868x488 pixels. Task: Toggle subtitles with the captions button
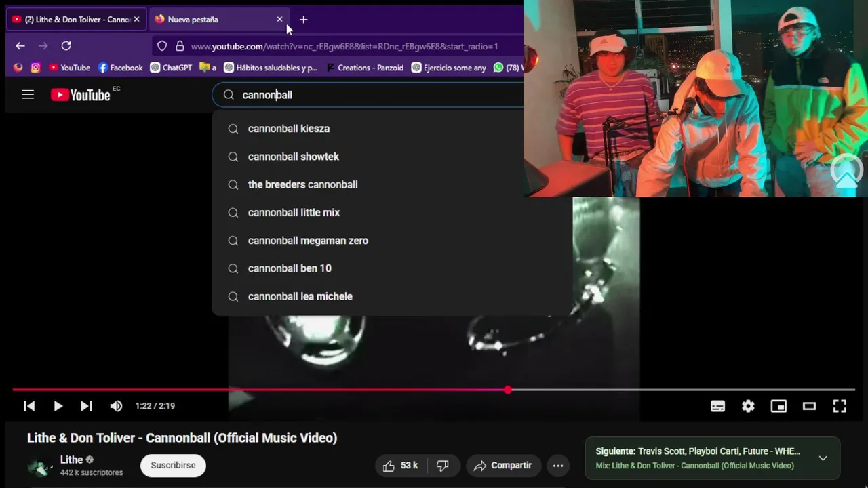[x=717, y=406]
